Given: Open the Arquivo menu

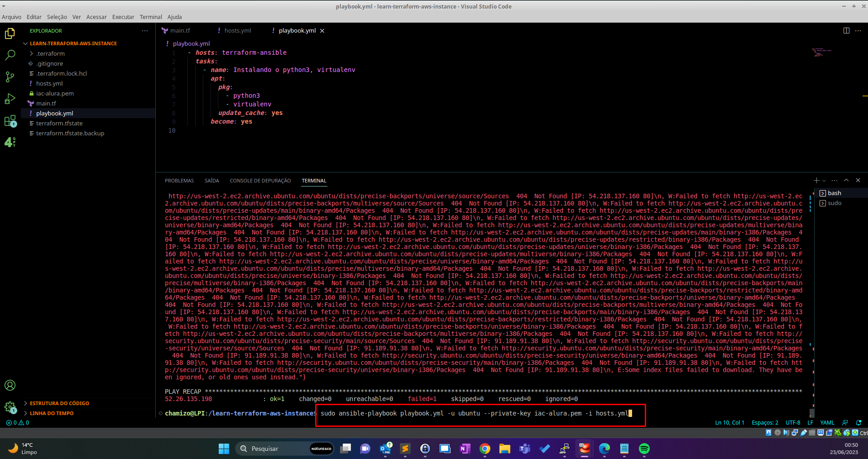Looking at the screenshot, I should (11, 17).
